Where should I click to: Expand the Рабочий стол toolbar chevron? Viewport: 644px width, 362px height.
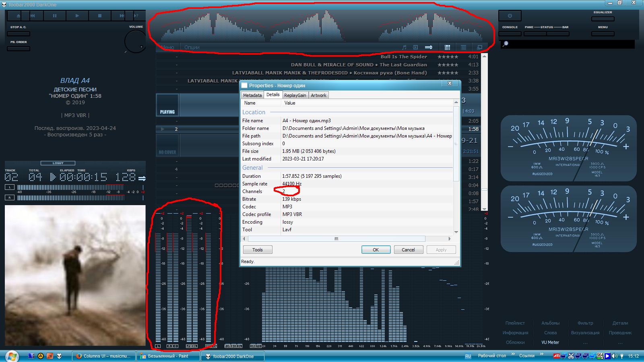[x=513, y=354]
